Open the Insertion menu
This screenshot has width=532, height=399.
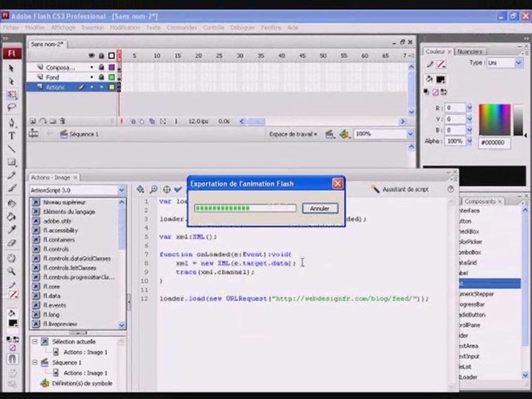93,28
